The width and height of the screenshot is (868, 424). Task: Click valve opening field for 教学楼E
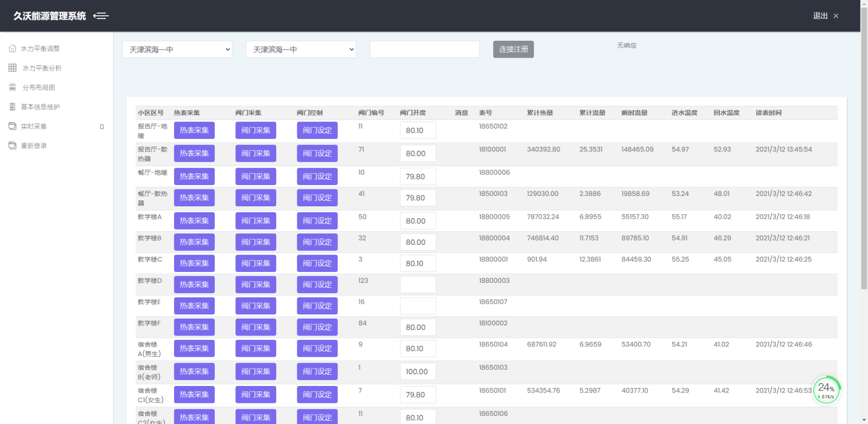pos(418,306)
